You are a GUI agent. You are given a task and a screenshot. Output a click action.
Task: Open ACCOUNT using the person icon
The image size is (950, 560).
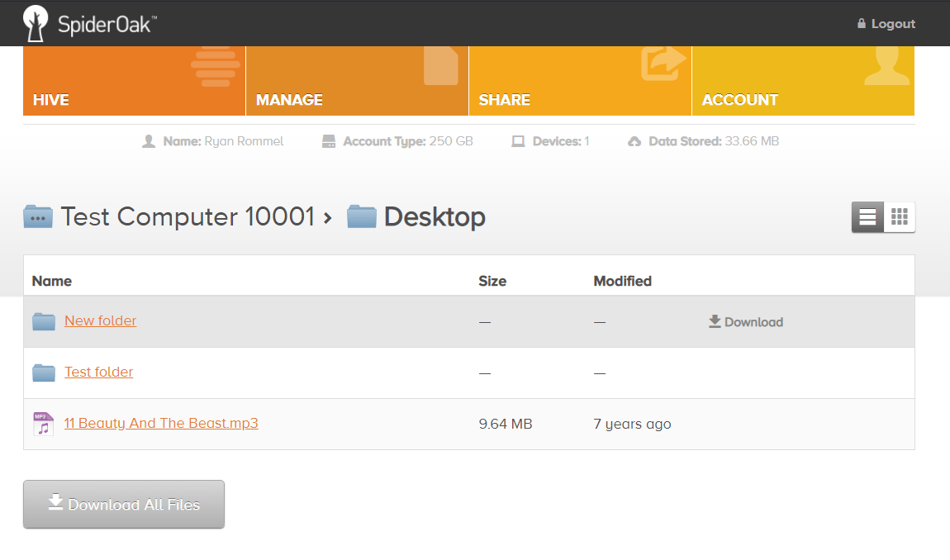point(886,64)
